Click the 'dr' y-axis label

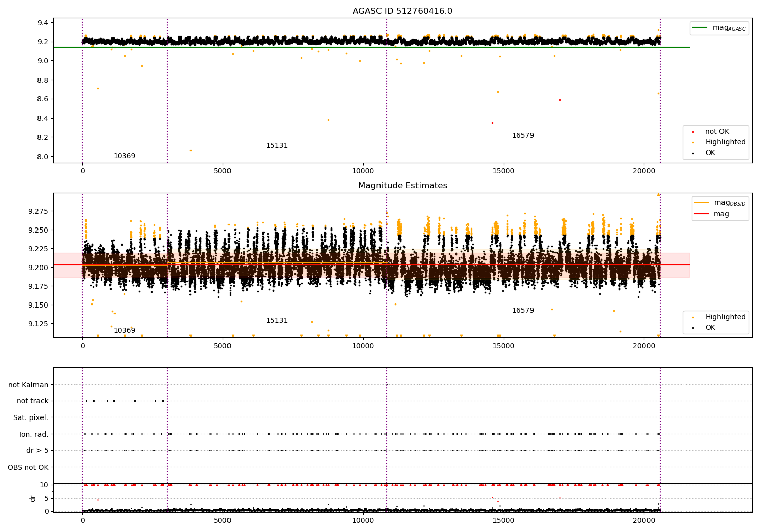(33, 498)
